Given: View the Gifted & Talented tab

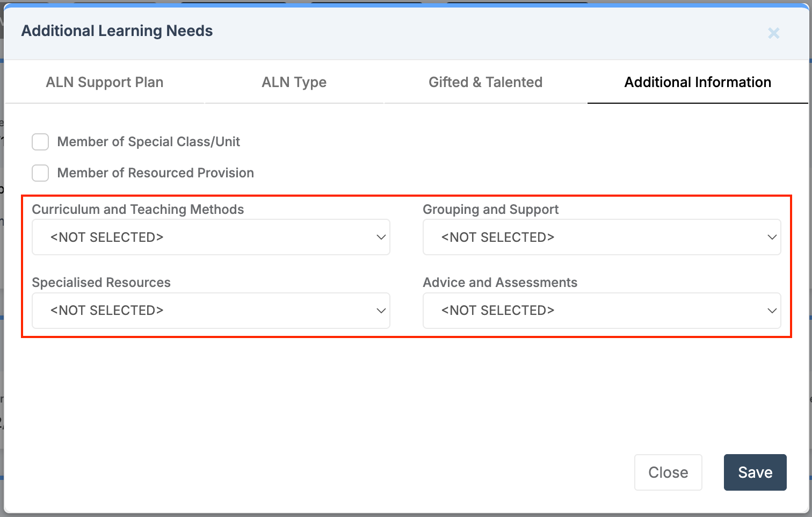Looking at the screenshot, I should [485, 82].
